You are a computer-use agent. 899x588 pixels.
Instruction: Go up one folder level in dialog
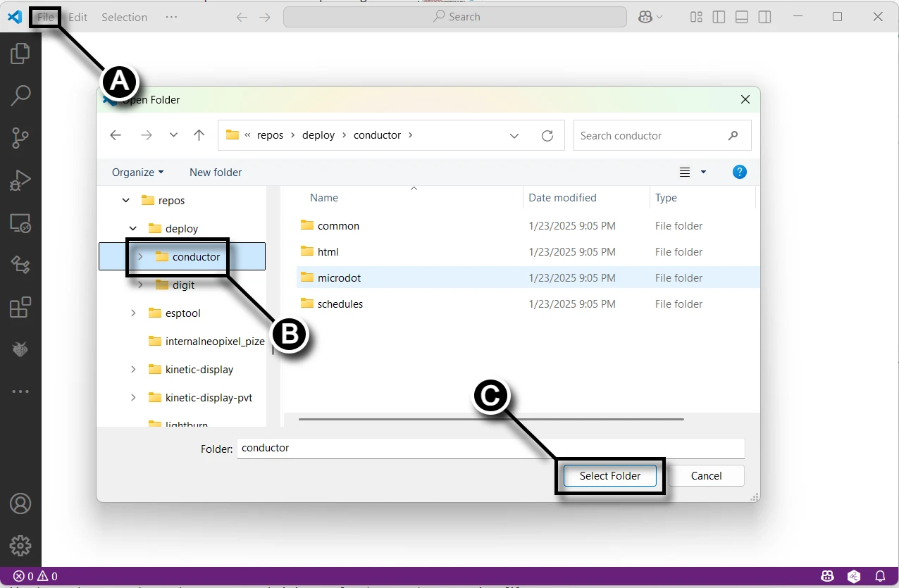point(199,135)
